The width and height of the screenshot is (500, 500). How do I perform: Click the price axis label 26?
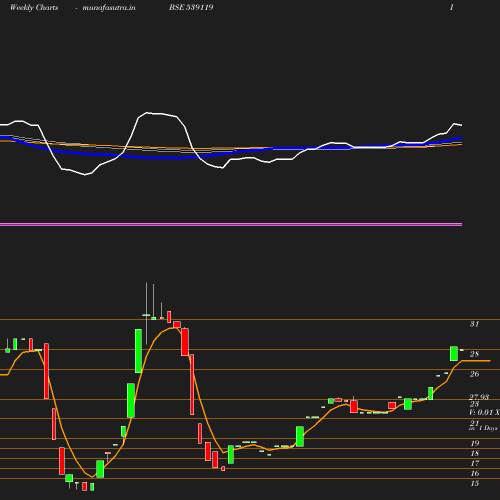(x=474, y=374)
